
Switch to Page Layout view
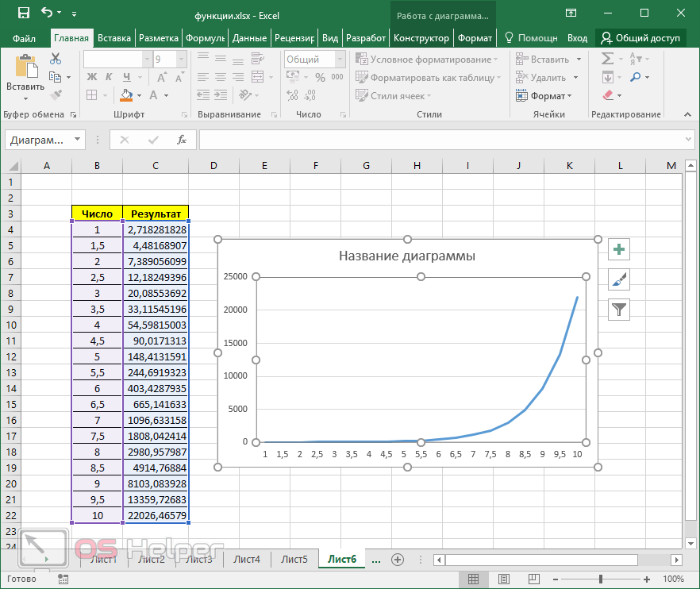(x=503, y=579)
